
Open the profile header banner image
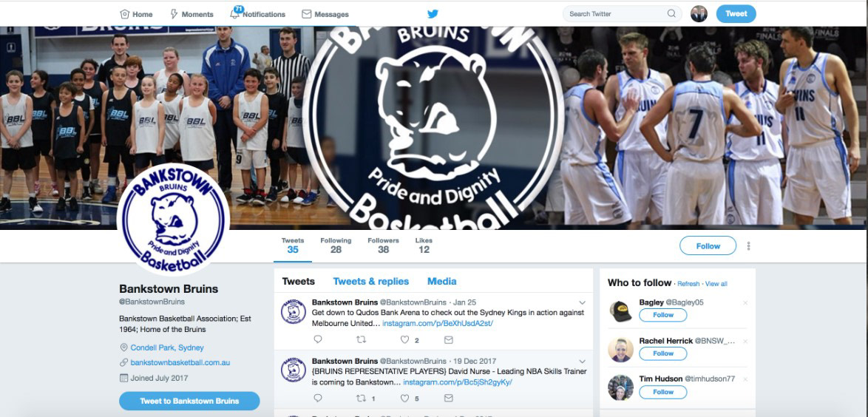click(x=434, y=127)
